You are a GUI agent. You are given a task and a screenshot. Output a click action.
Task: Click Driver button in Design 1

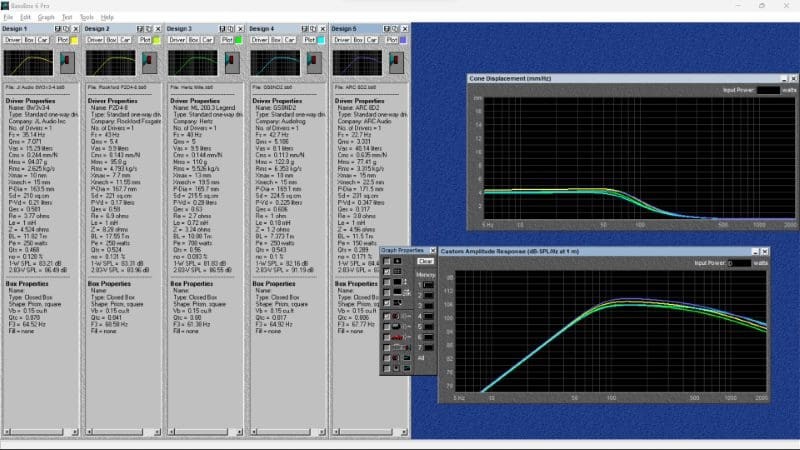click(13, 40)
